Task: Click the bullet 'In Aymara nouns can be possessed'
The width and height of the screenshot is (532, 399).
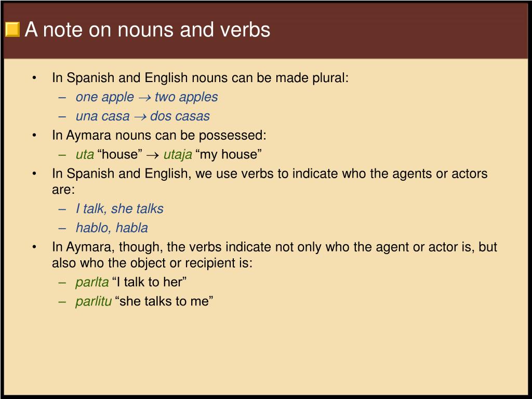Action: (159, 136)
